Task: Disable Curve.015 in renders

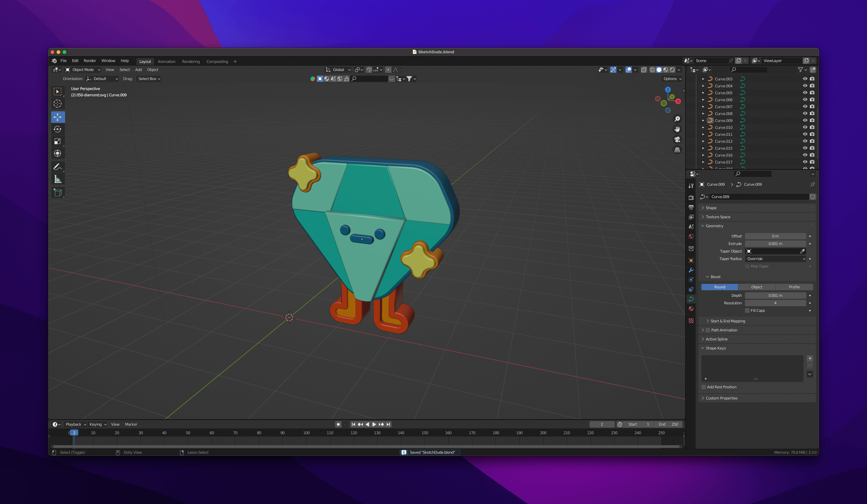Action: coord(812,148)
